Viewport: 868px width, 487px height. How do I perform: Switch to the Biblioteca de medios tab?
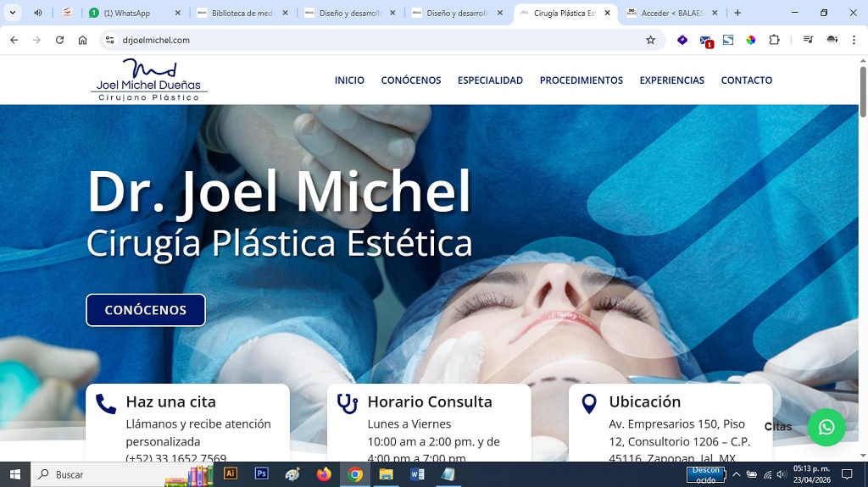click(x=242, y=14)
